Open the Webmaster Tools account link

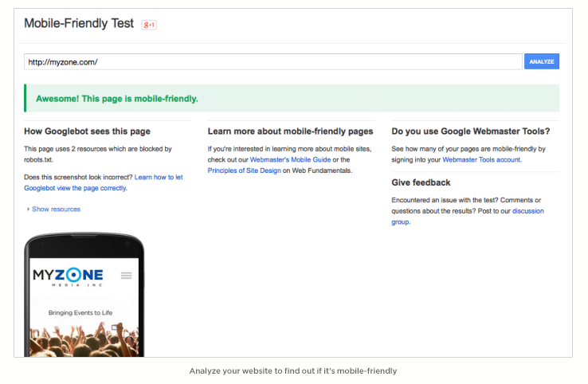pyautogui.click(x=482, y=160)
